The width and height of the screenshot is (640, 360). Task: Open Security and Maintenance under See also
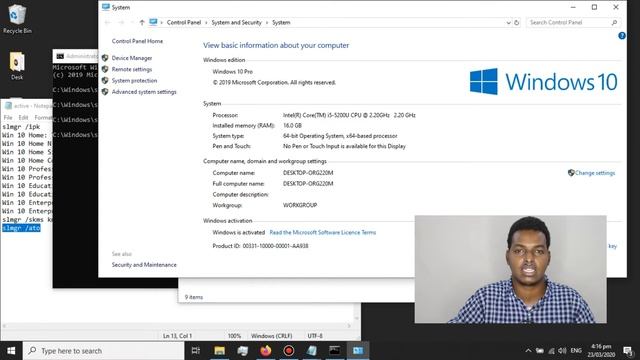(x=144, y=265)
